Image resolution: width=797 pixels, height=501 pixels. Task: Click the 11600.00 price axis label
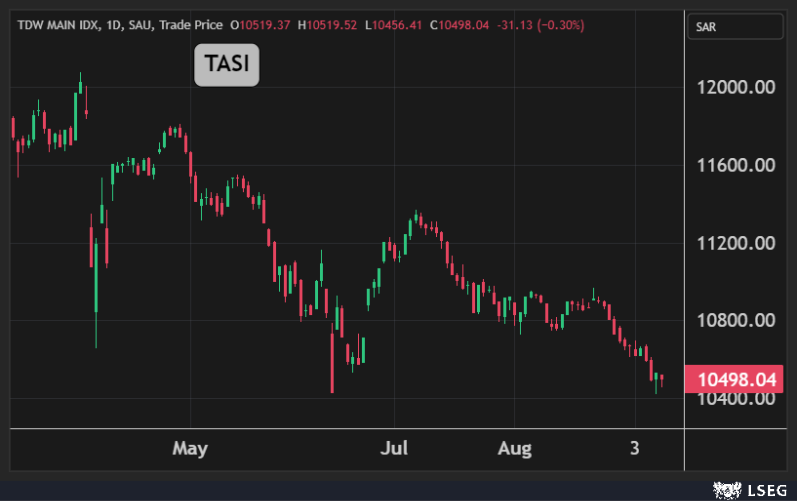pos(738,165)
